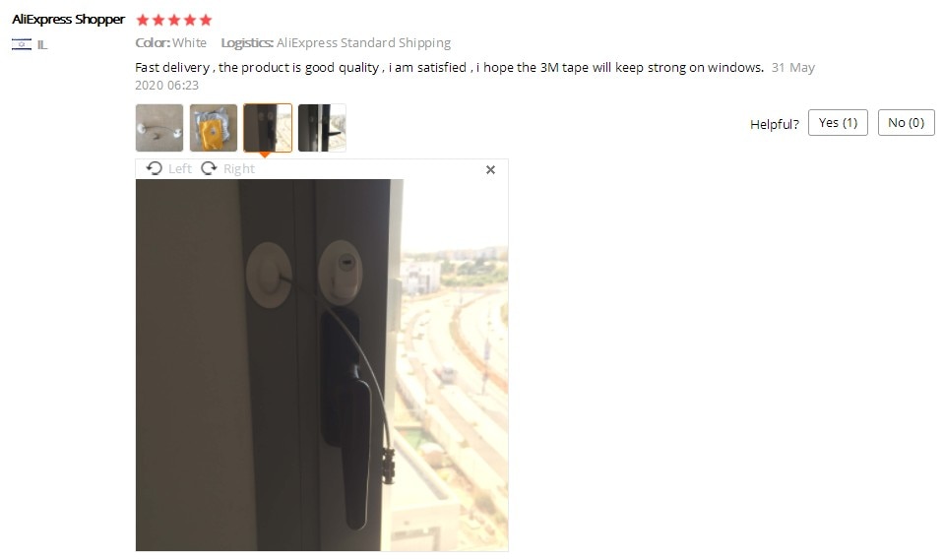Viewport: 944px width, 560px height.
Task: Click the No (0) helpful button
Action: (x=906, y=123)
